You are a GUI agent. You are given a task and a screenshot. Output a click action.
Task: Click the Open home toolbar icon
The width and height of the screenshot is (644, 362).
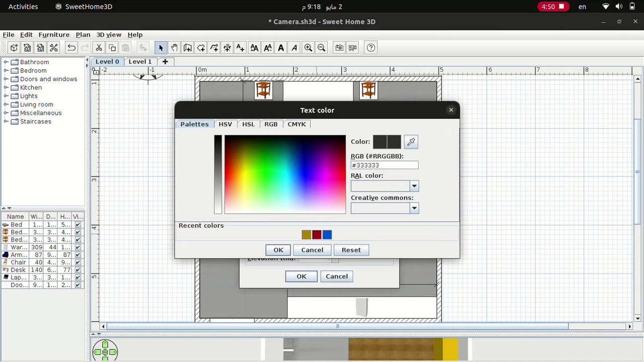pyautogui.click(x=27, y=48)
